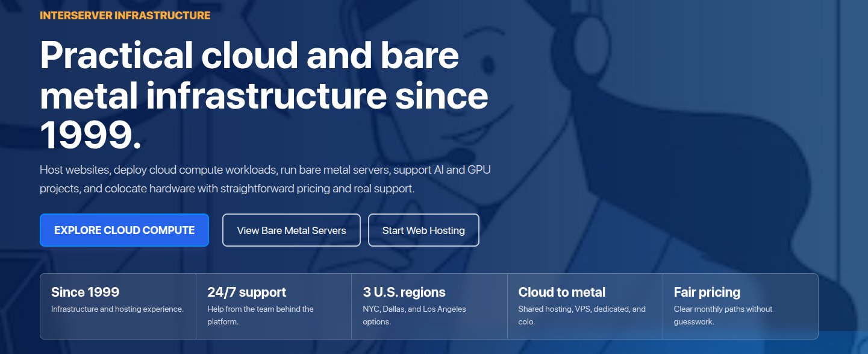Click the "Cloud to metal" card heading
868x354 pixels.
pos(562,292)
